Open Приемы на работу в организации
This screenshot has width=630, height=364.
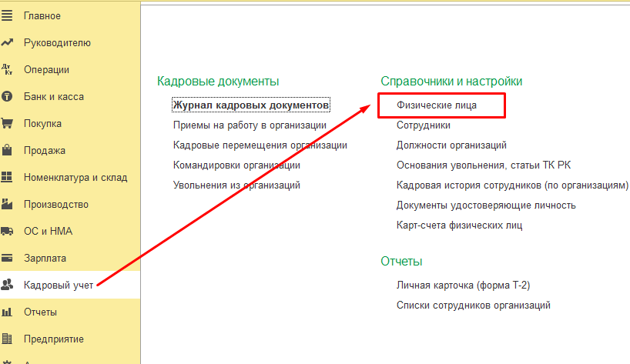click(250, 125)
